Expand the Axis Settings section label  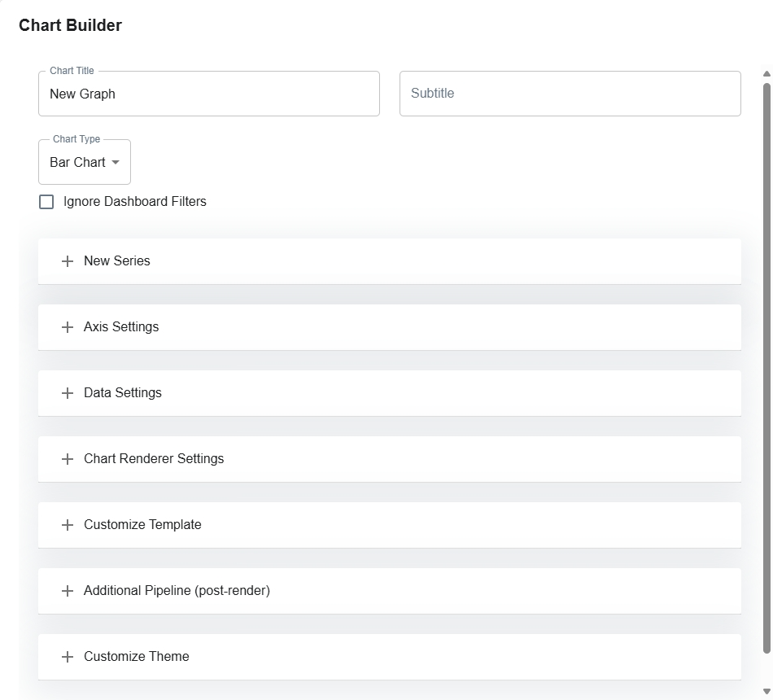tap(121, 327)
